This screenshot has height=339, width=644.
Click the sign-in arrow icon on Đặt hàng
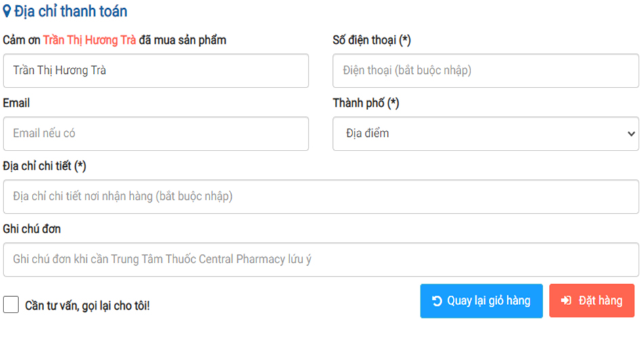pos(567,301)
